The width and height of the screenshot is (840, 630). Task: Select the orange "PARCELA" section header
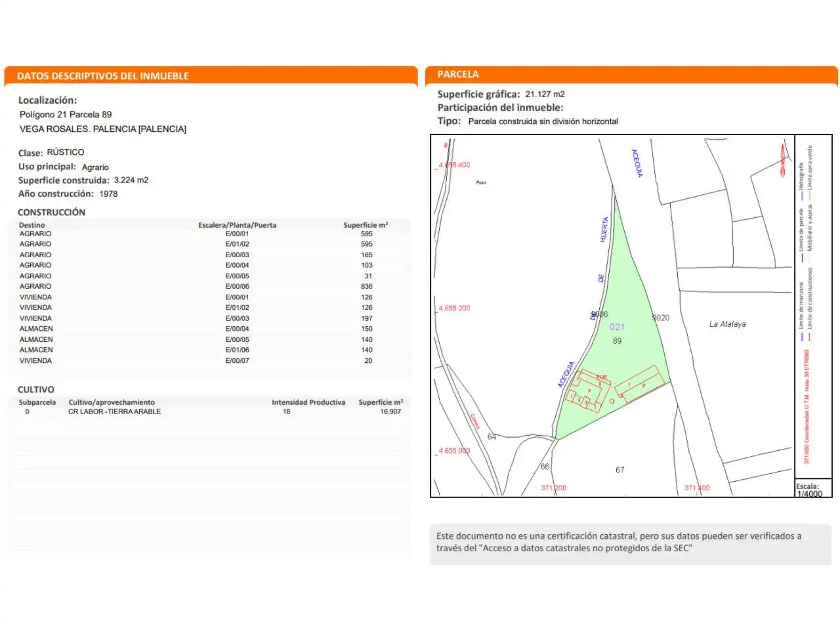tap(458, 74)
